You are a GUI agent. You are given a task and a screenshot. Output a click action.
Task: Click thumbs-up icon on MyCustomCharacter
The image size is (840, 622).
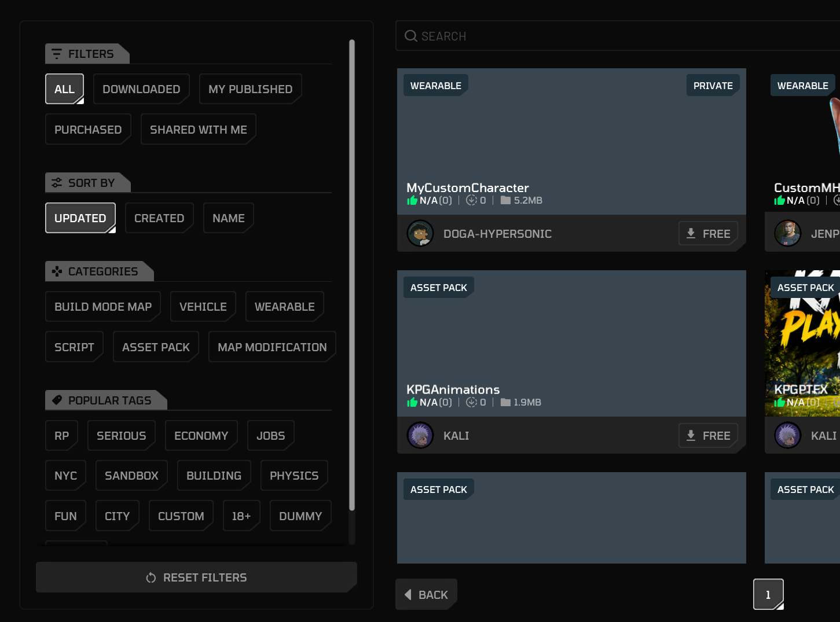(x=412, y=200)
